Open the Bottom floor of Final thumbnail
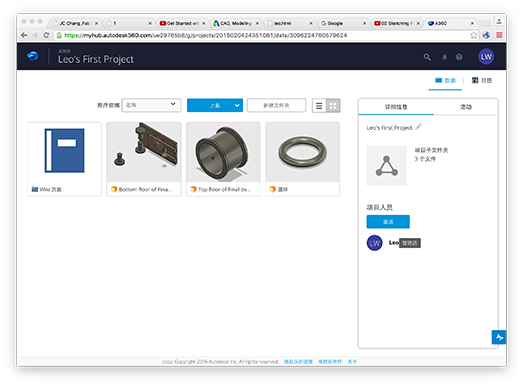The image size is (523, 386). coord(144,152)
